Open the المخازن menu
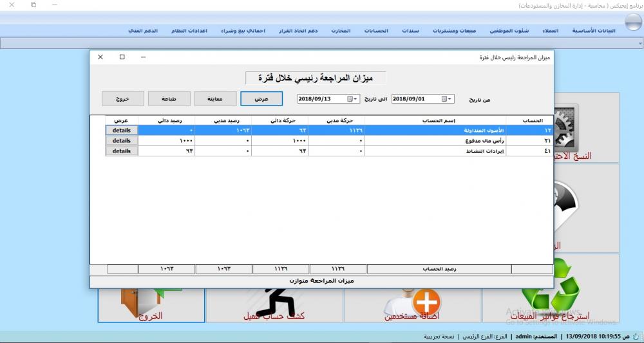The width and height of the screenshot is (644, 343). pyautogui.click(x=341, y=31)
